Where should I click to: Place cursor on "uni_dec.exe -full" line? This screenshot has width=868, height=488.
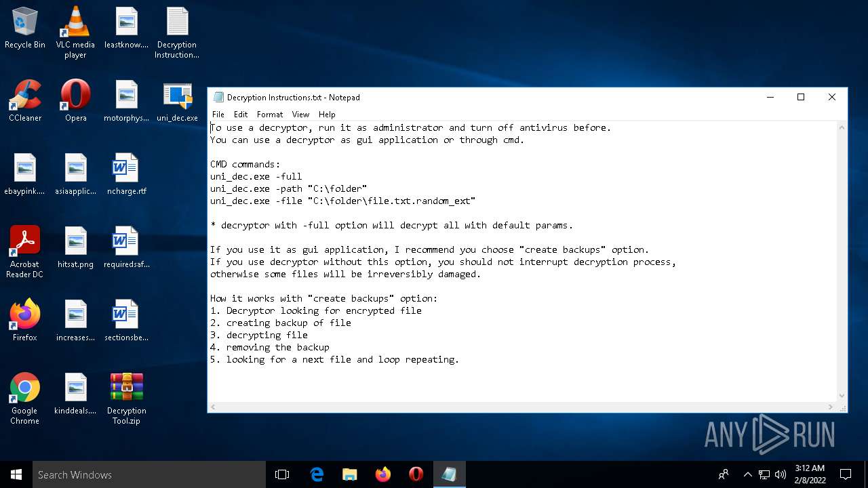[256, 176]
